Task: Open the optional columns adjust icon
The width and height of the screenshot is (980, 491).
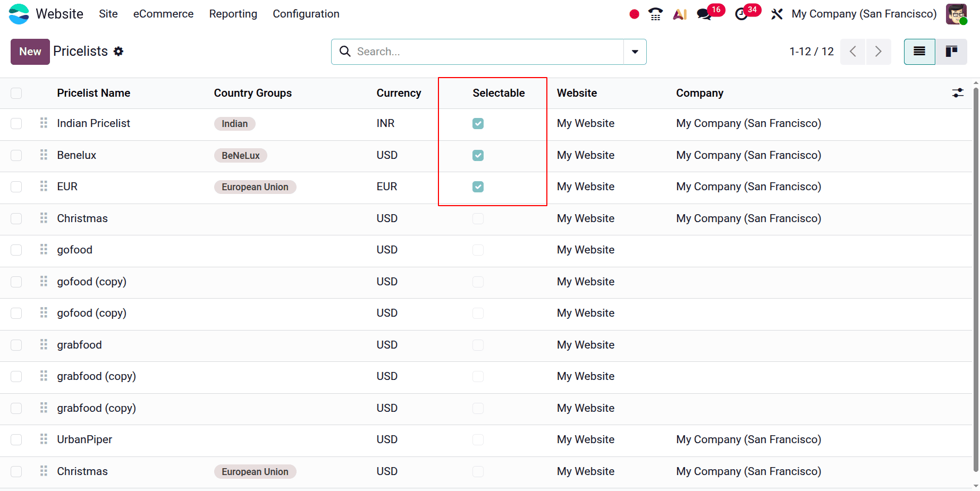Action: (958, 93)
